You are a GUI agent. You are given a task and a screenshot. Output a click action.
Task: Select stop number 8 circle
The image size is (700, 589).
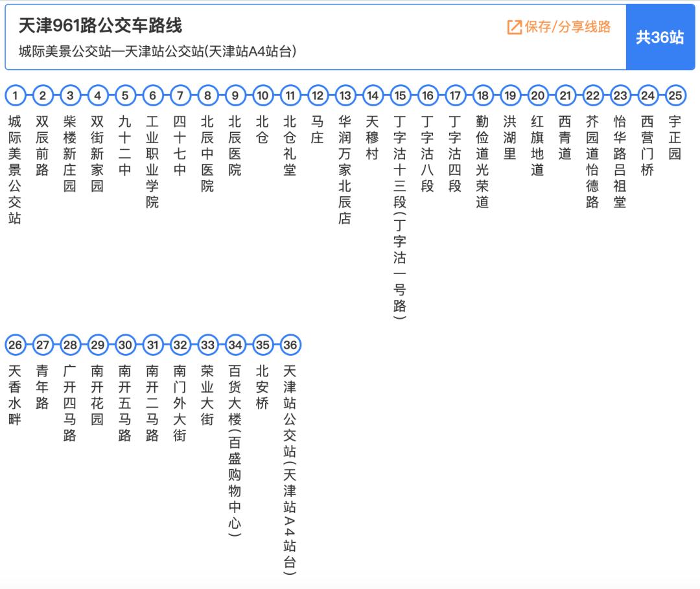click(x=207, y=95)
